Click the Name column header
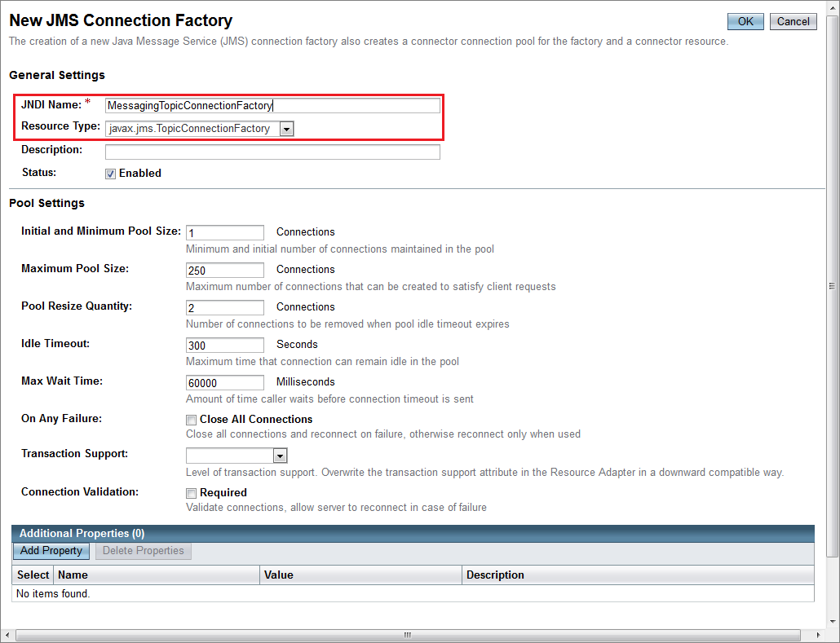 click(x=157, y=575)
